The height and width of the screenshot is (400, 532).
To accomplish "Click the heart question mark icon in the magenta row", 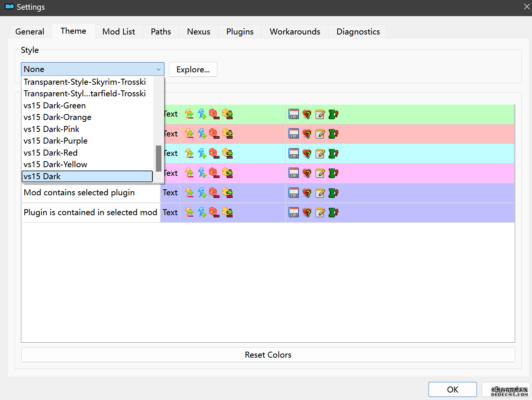I will (x=307, y=173).
